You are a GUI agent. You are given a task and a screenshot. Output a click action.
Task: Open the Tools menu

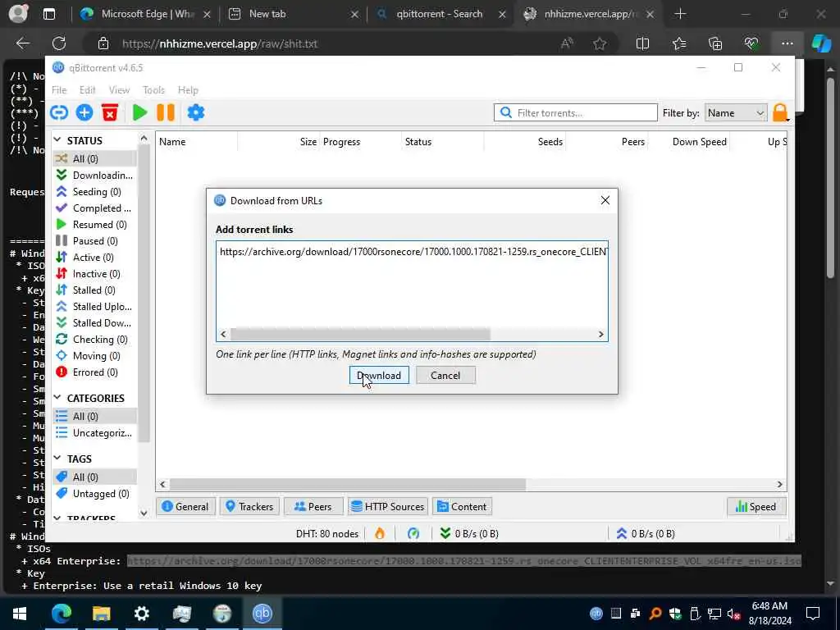click(153, 90)
